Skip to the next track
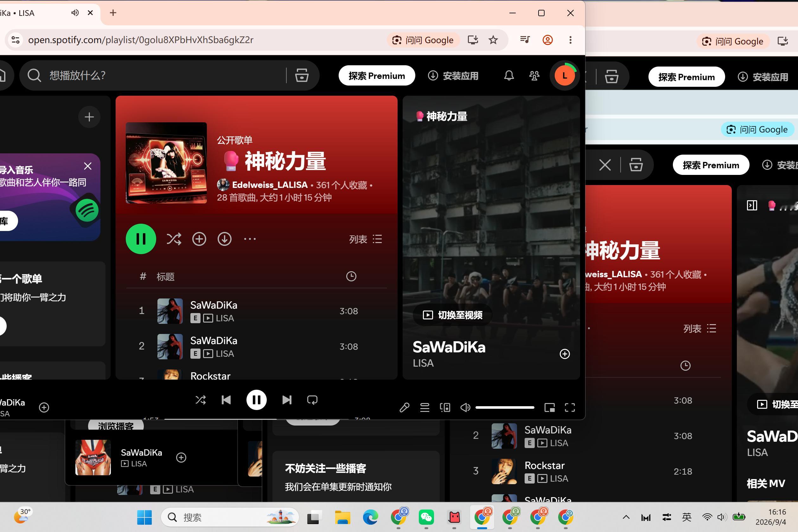798x532 pixels. 287,400
